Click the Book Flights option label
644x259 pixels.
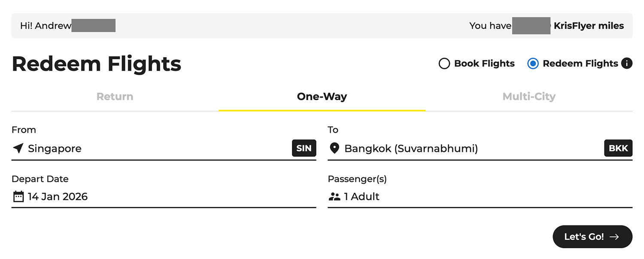coord(484,64)
